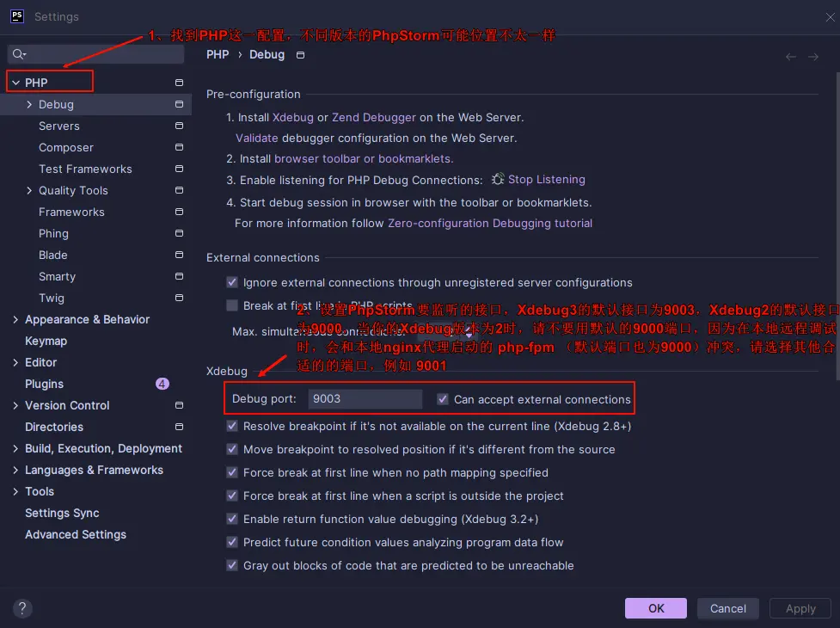Toggle Gray out unreachable code blocks checkbox
The width and height of the screenshot is (840, 628).
(x=232, y=565)
